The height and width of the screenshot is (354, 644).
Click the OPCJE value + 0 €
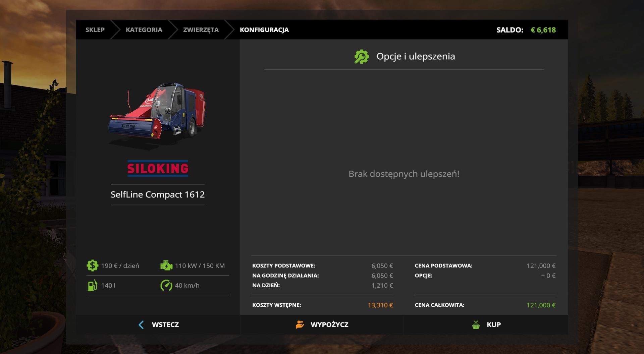point(548,276)
